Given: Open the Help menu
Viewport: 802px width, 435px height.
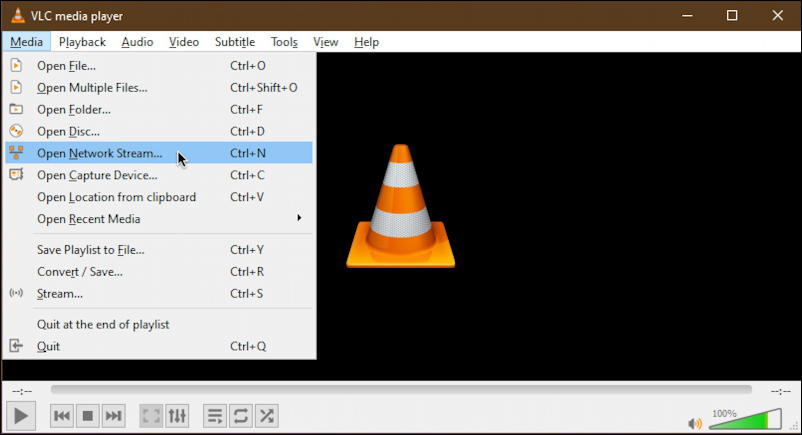Looking at the screenshot, I should pos(366,42).
